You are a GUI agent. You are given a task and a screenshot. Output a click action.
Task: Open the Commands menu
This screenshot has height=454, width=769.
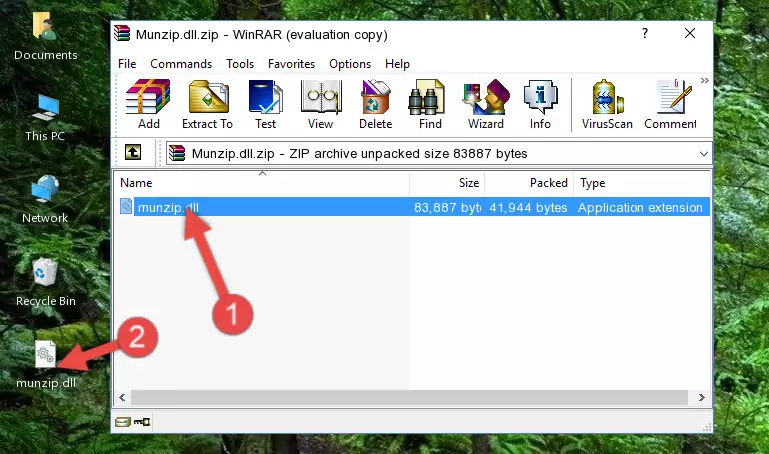click(x=181, y=64)
